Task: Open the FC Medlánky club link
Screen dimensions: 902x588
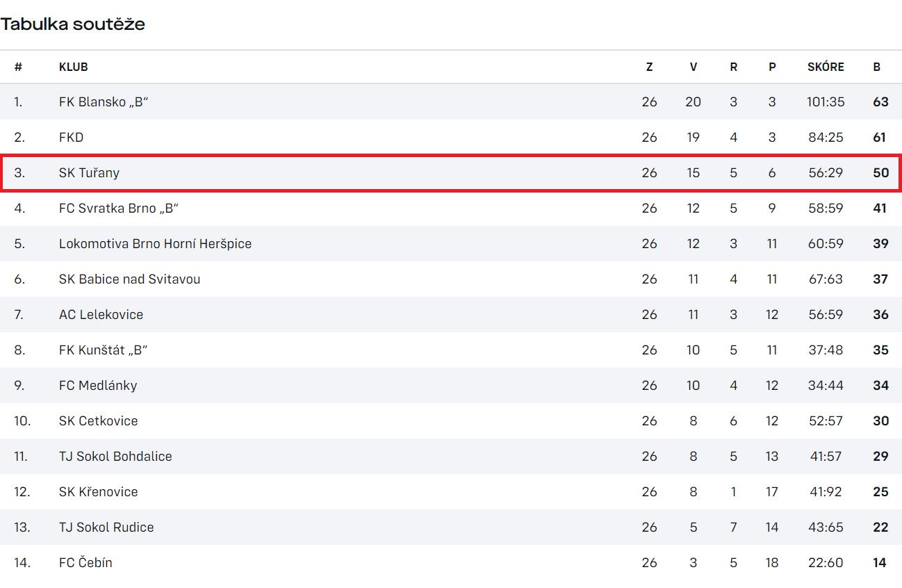Action: (98, 386)
